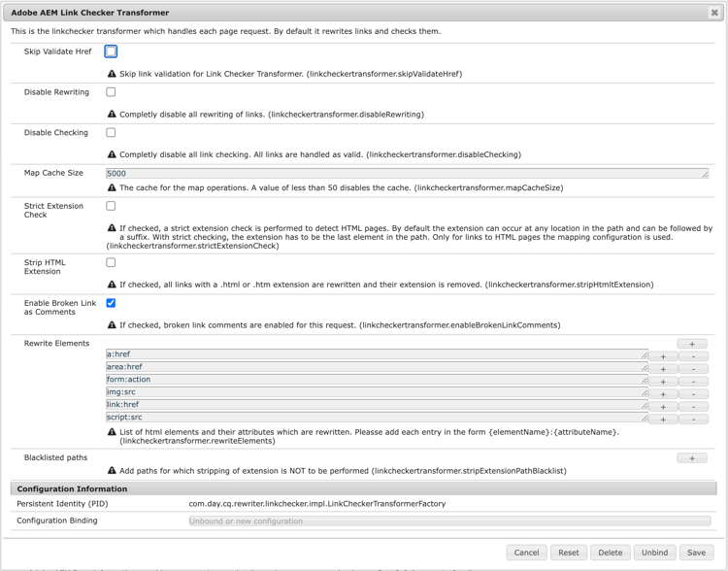Screen dimensions: 728x571
Task: Click the Configuration Binding field
Action: tap(449, 521)
